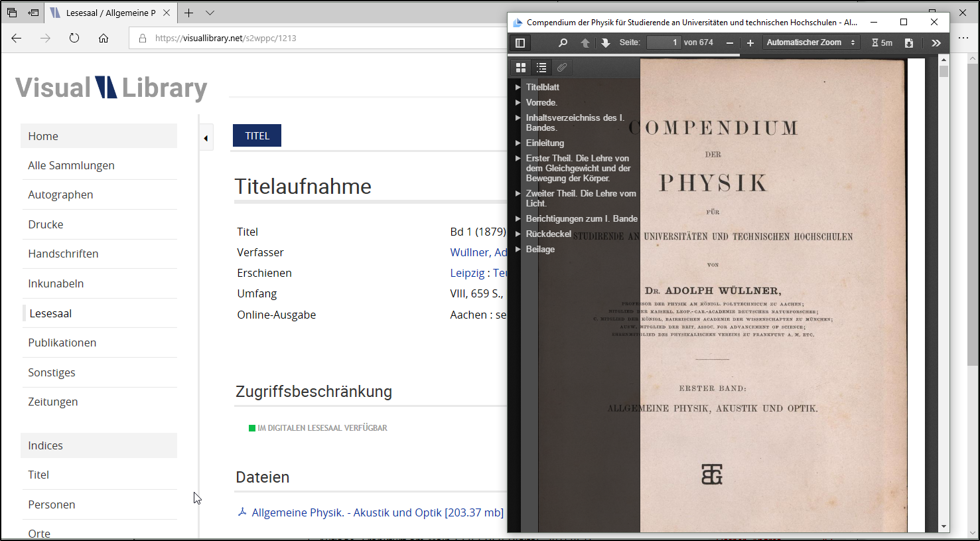The width and height of the screenshot is (980, 541).
Task: Open Handschriften in the side menu
Action: pyautogui.click(x=63, y=254)
